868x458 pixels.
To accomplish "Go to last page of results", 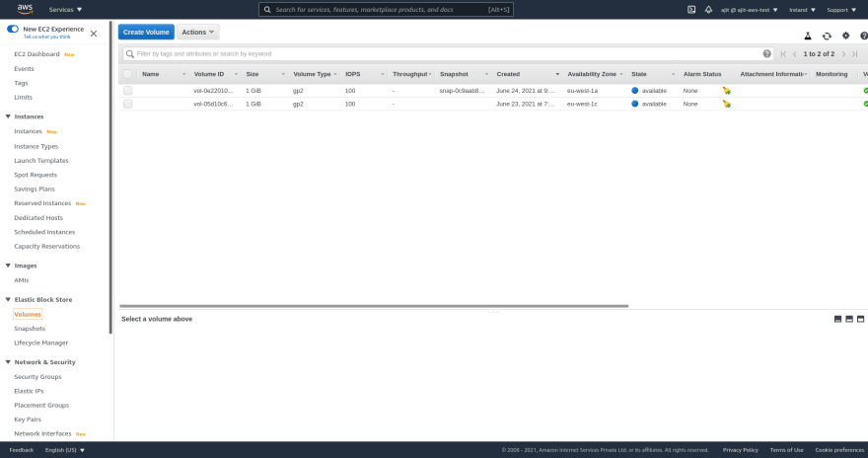I will [855, 53].
